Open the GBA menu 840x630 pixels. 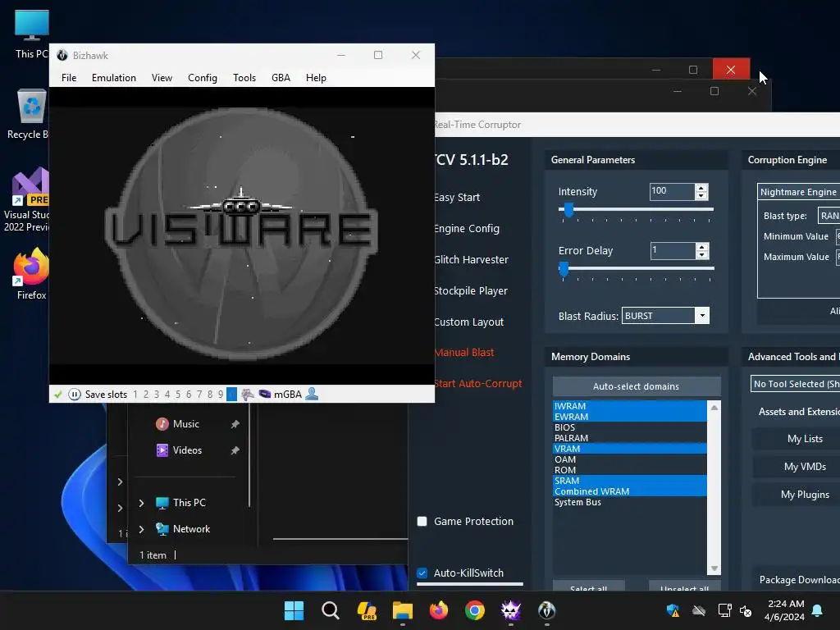(281, 78)
